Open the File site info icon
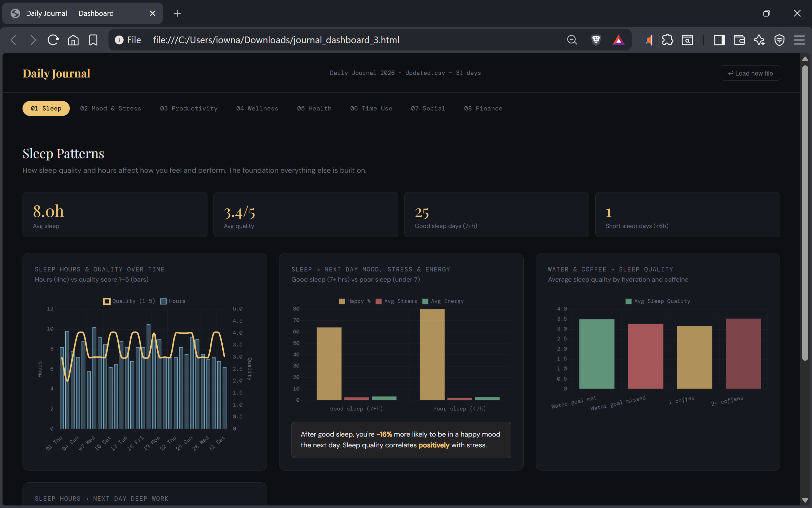This screenshot has height=508, width=812. 119,40
